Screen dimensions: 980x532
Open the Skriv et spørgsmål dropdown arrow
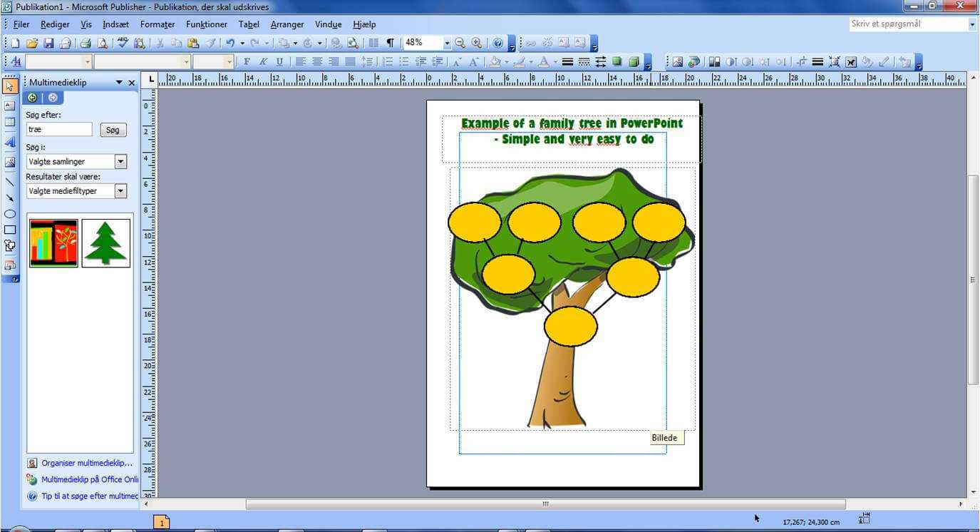(x=972, y=24)
